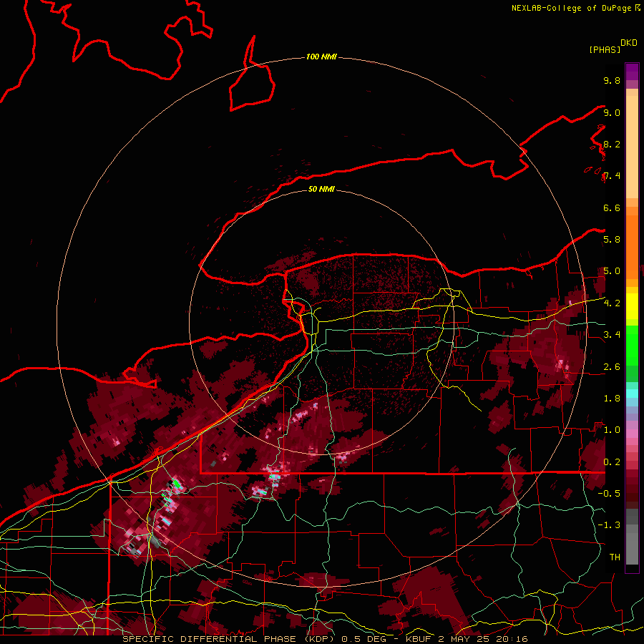Click the 9.0 value on color scale
644x644 pixels.
click(612, 112)
